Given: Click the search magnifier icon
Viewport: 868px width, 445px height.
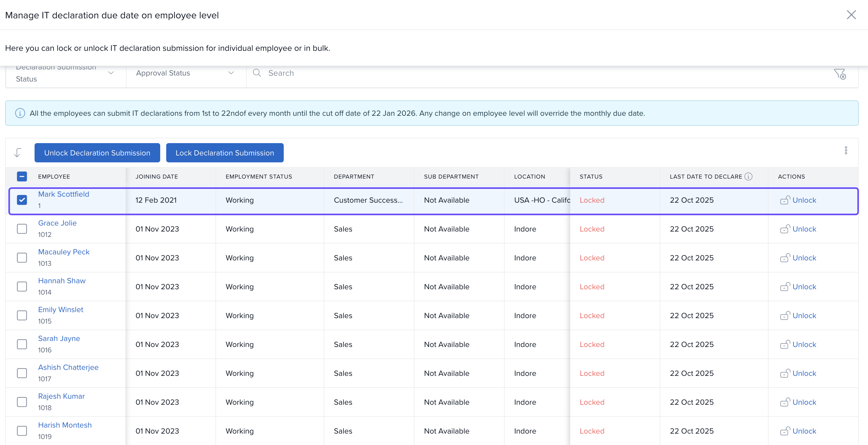Looking at the screenshot, I should pyautogui.click(x=257, y=73).
